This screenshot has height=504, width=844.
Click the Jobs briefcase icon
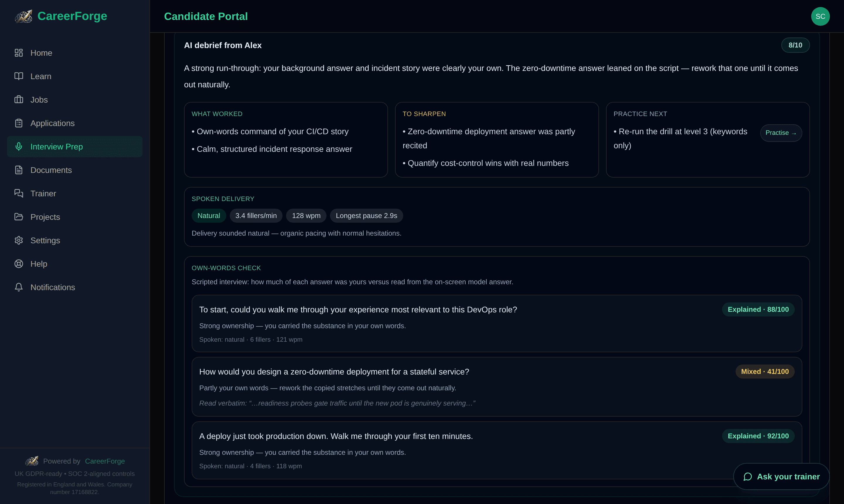pyautogui.click(x=19, y=100)
